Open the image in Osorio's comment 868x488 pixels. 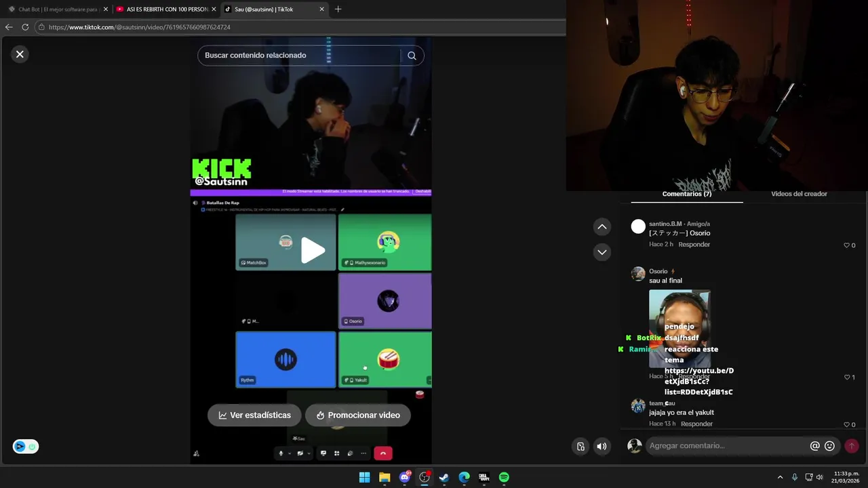pos(679,329)
